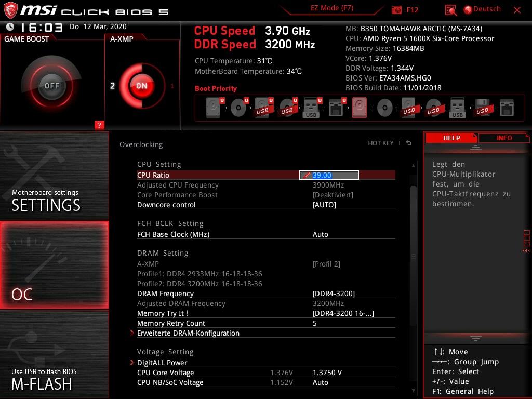This screenshot has height=399, width=532.
Task: Edit CPU NB/SoC Voltage Auto value
Action: coord(320,382)
